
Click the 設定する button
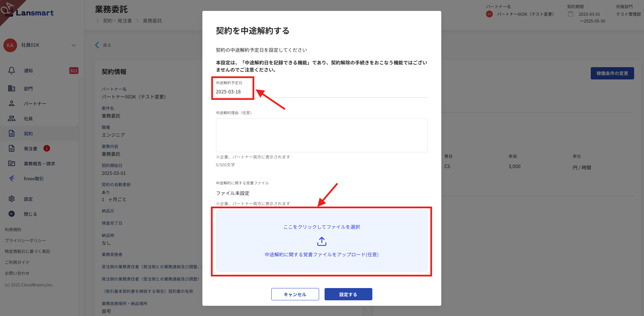(348, 294)
